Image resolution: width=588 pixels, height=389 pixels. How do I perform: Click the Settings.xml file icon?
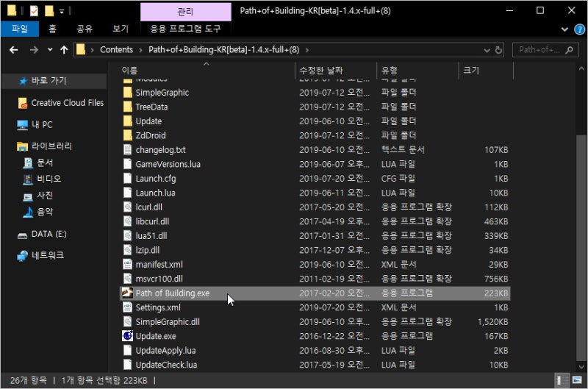pos(127,307)
